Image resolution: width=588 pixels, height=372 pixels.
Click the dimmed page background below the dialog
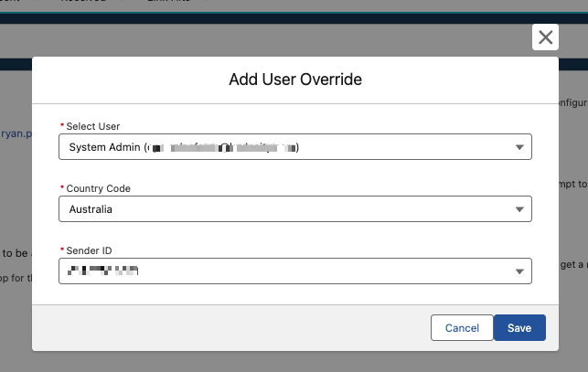click(x=293, y=362)
